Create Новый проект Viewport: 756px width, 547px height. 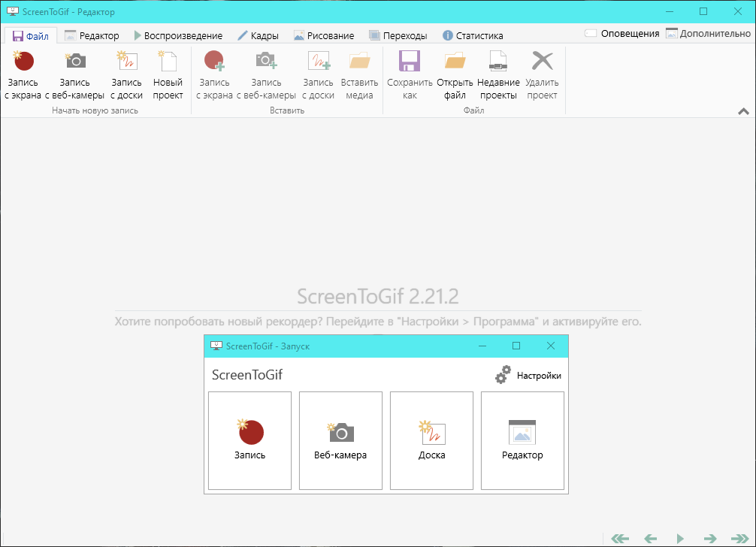click(168, 75)
